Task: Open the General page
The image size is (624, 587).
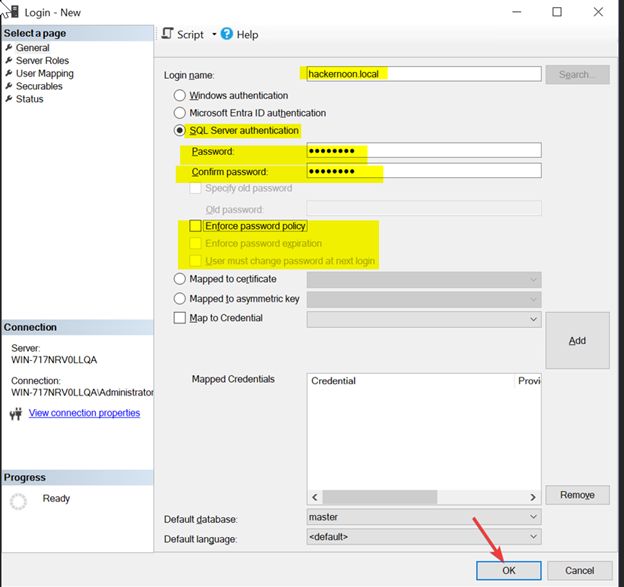Action: tap(33, 48)
